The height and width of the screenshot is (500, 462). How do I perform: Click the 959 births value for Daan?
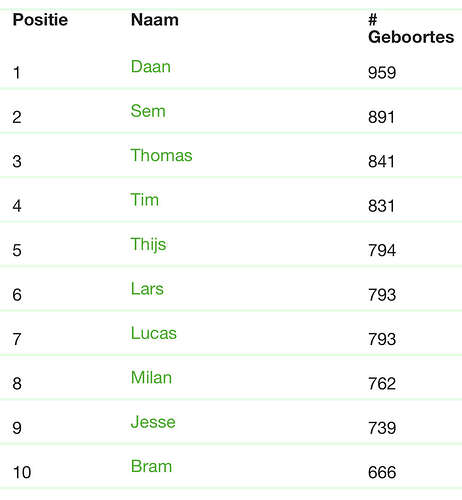coord(382,72)
